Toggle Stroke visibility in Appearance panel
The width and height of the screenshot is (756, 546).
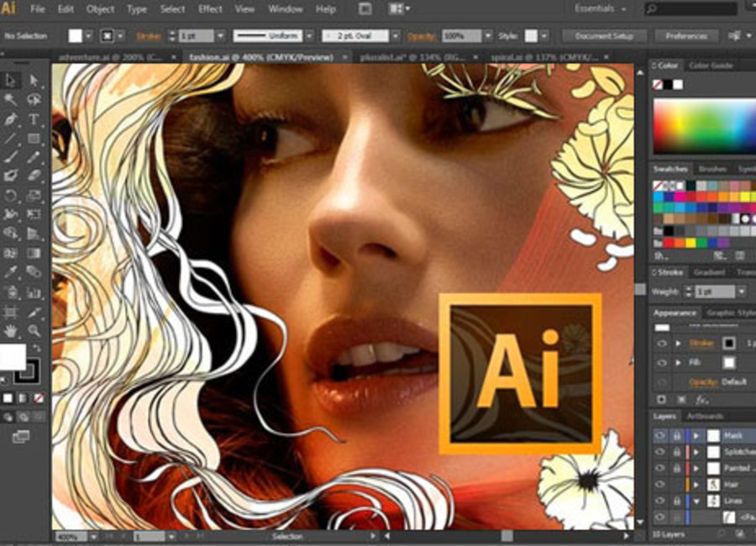[662, 344]
